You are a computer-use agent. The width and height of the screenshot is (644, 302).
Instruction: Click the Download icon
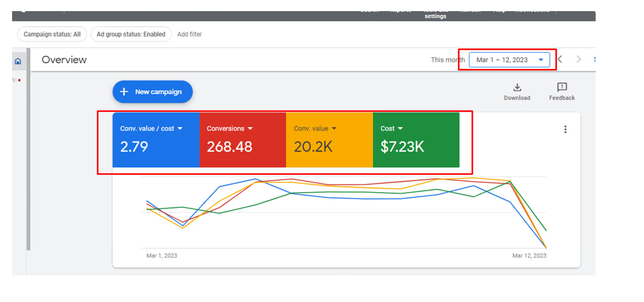517,88
